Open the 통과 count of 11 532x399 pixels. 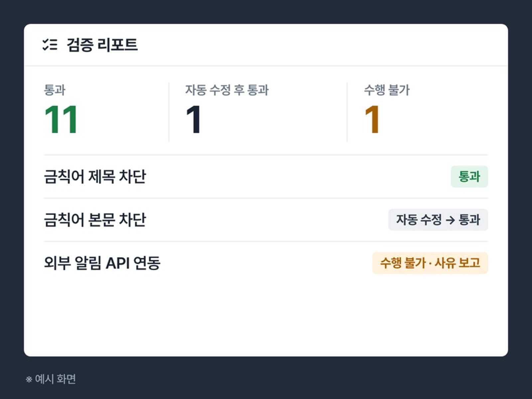61,119
